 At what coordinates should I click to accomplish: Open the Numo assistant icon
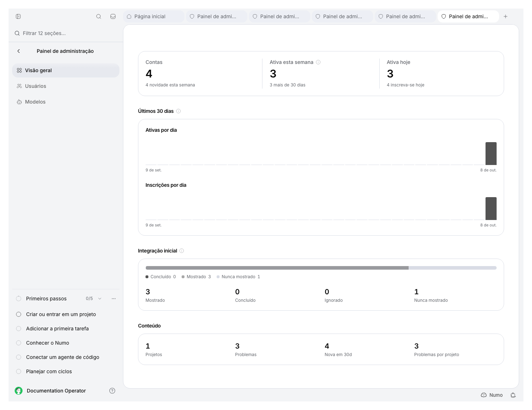[484, 395]
